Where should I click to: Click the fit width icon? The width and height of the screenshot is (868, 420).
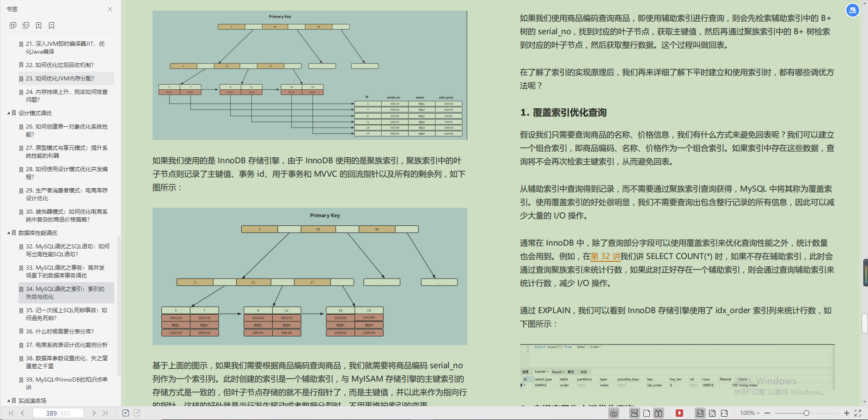724,413
